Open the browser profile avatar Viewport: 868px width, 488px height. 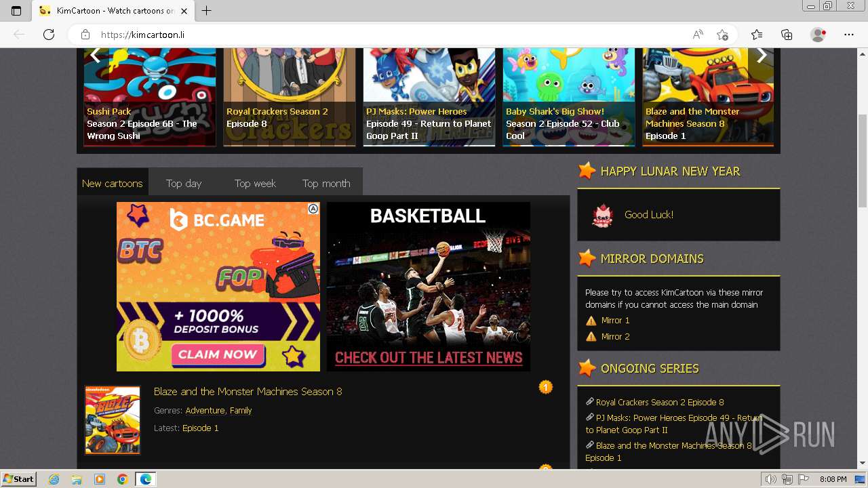pos(818,35)
